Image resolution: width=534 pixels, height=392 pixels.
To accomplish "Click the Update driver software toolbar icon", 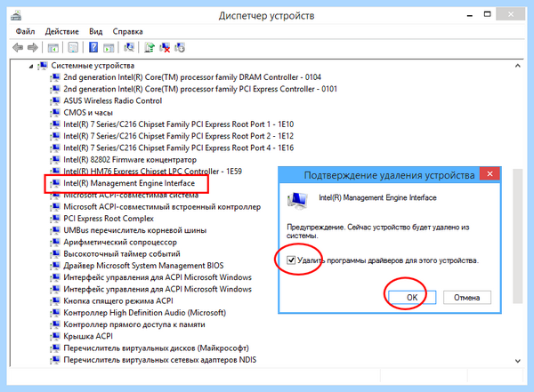I will coord(150,47).
